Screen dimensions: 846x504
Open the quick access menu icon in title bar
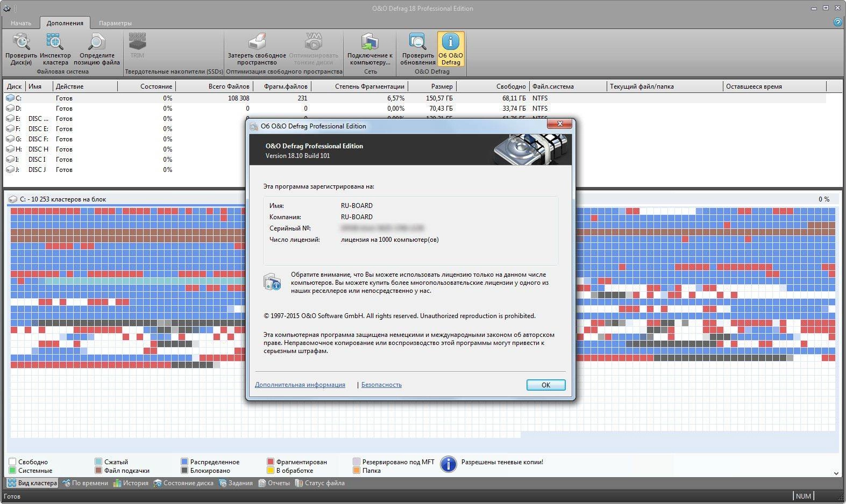(x=6, y=8)
